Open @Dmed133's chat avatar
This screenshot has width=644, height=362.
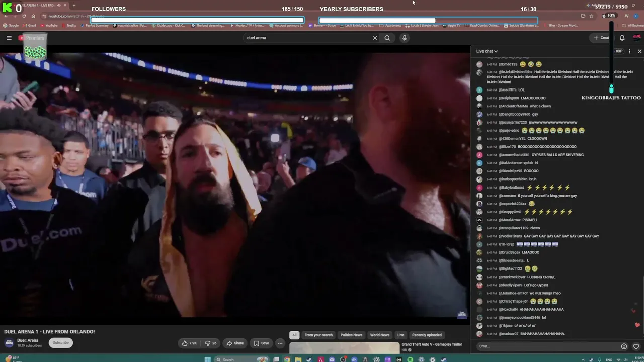pyautogui.click(x=479, y=64)
